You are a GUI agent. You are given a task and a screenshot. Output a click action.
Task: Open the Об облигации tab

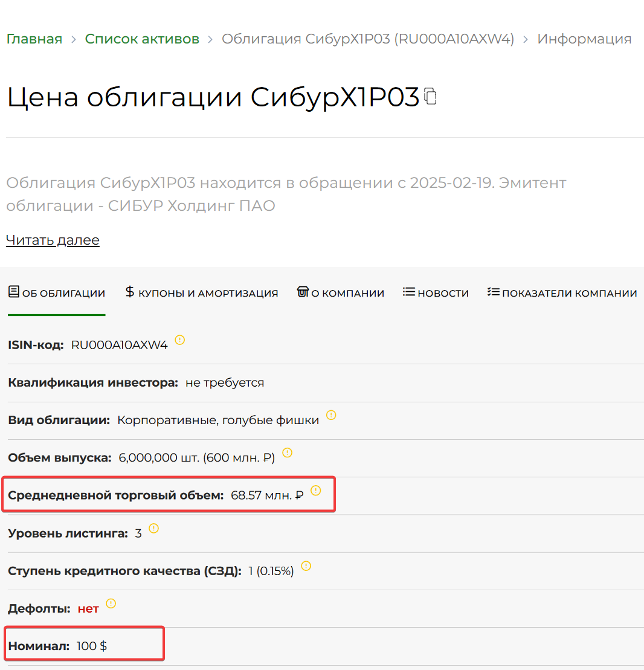pyautogui.click(x=56, y=292)
